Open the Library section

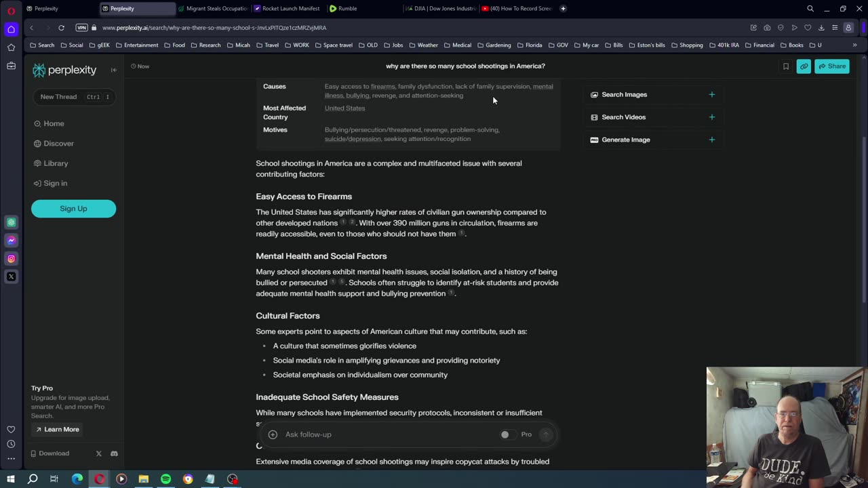(51, 163)
